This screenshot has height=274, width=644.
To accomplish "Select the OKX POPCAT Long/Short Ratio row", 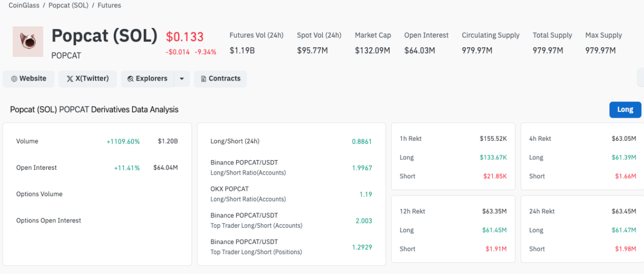I will tap(291, 194).
